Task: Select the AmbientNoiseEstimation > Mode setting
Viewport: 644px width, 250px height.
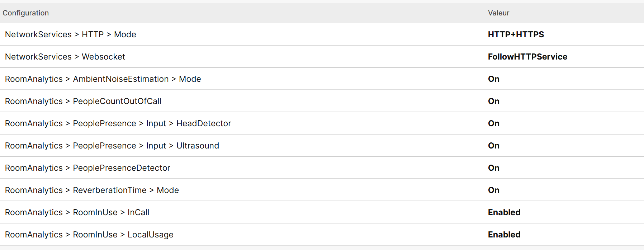Action: point(322,79)
